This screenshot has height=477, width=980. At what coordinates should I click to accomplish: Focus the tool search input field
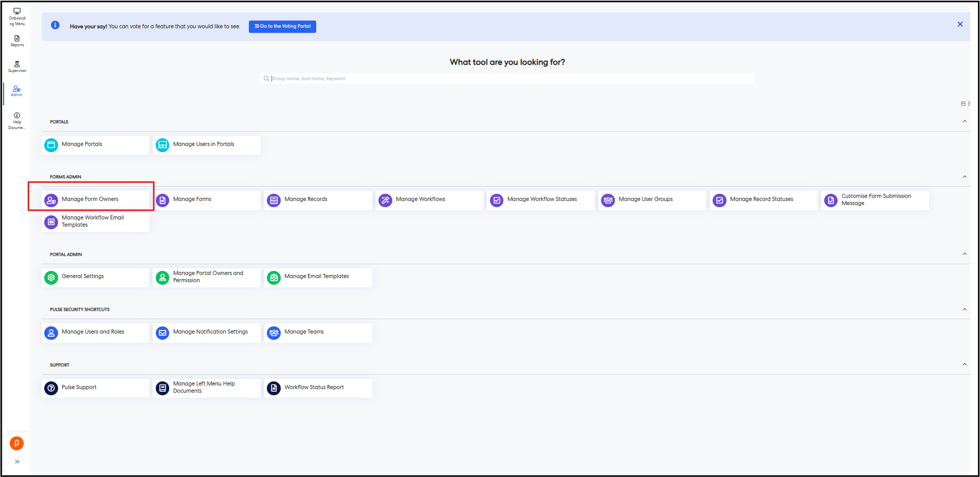point(509,79)
